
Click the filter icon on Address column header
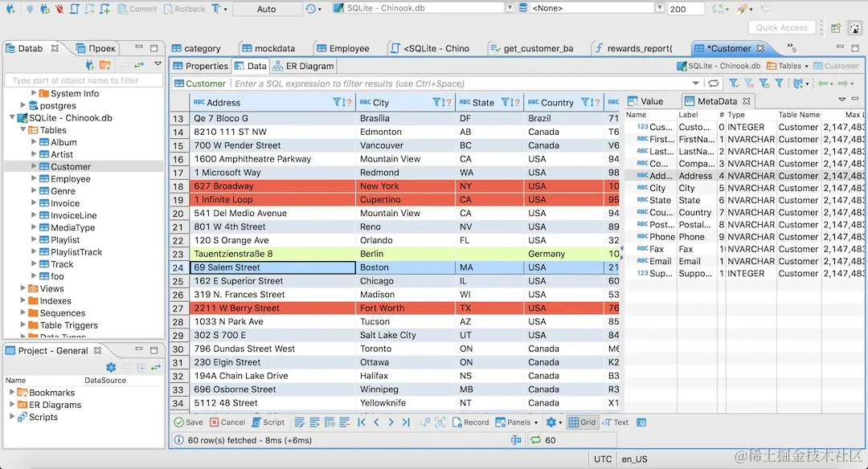pos(337,102)
